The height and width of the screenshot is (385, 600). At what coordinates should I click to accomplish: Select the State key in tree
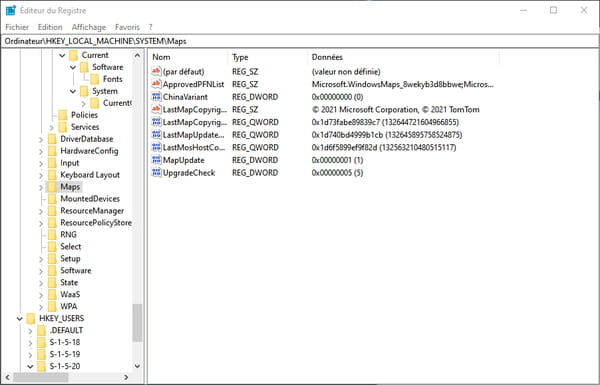click(x=69, y=282)
